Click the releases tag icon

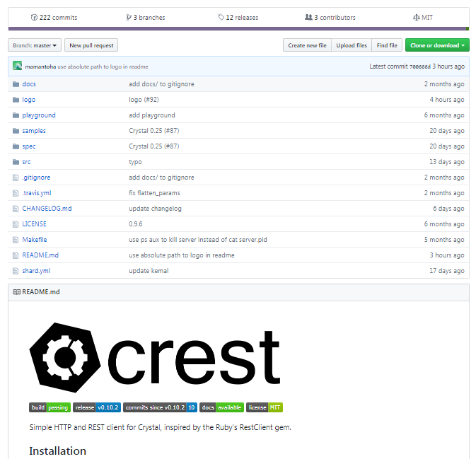click(221, 17)
